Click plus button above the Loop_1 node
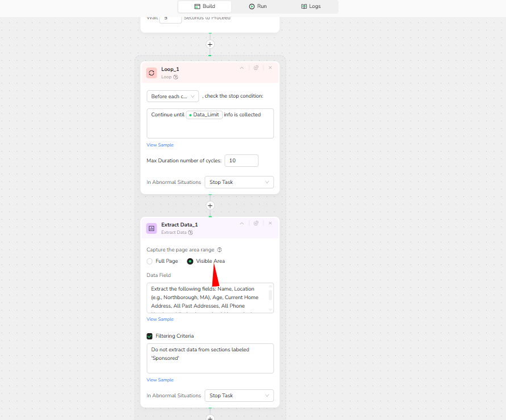Screen dimensions: 506x420 click(x=210, y=44)
